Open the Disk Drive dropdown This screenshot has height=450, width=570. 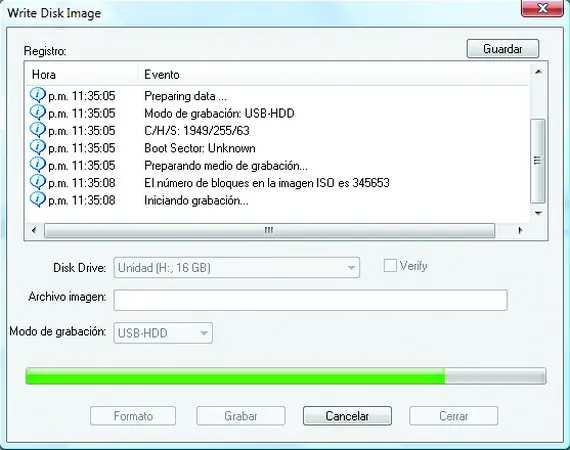[237, 268]
